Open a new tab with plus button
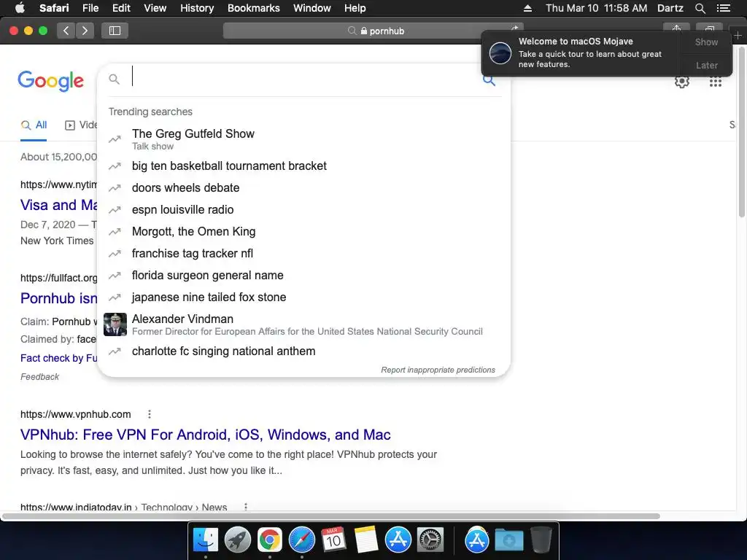747x560 pixels. 738,36
